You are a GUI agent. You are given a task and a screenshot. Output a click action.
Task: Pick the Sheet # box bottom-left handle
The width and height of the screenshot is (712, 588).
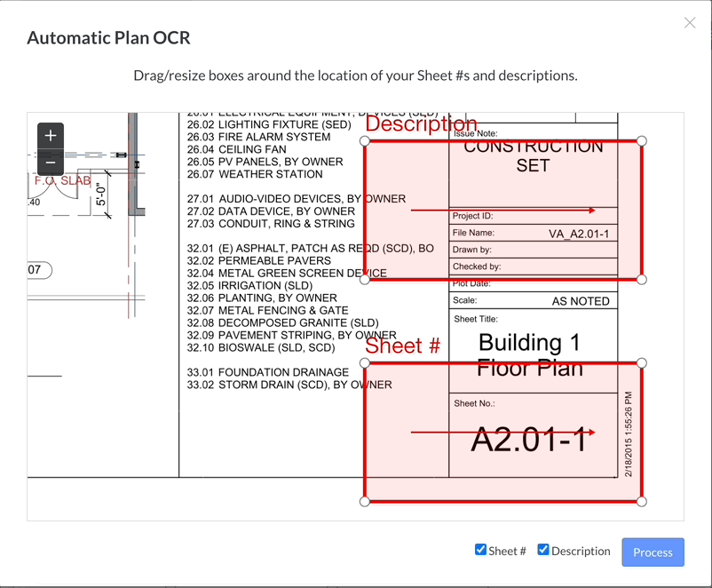coord(365,502)
